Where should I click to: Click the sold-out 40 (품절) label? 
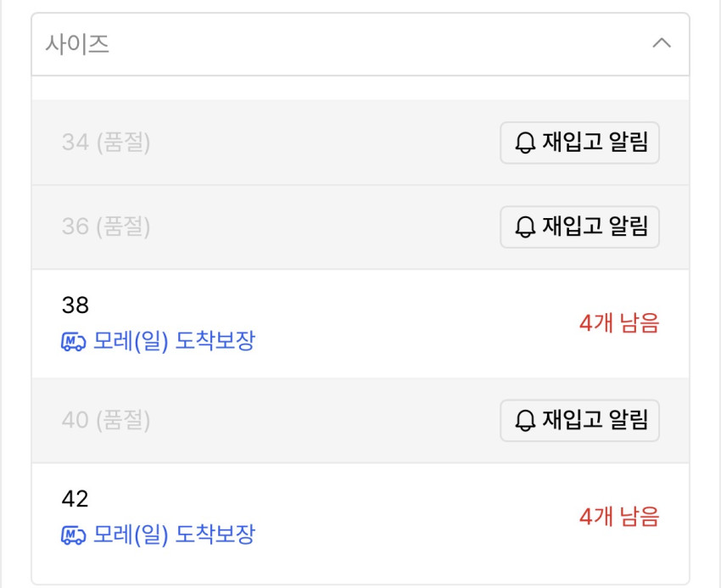click(106, 420)
